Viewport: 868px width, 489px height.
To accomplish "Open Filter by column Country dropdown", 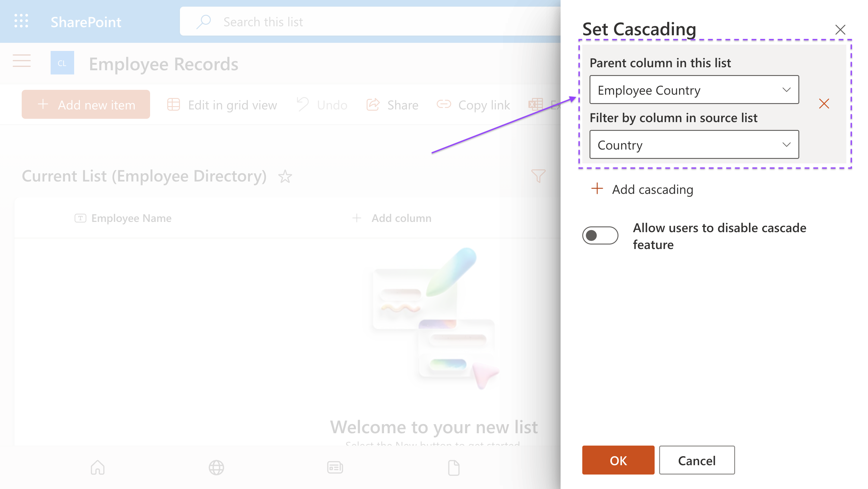I will point(694,145).
